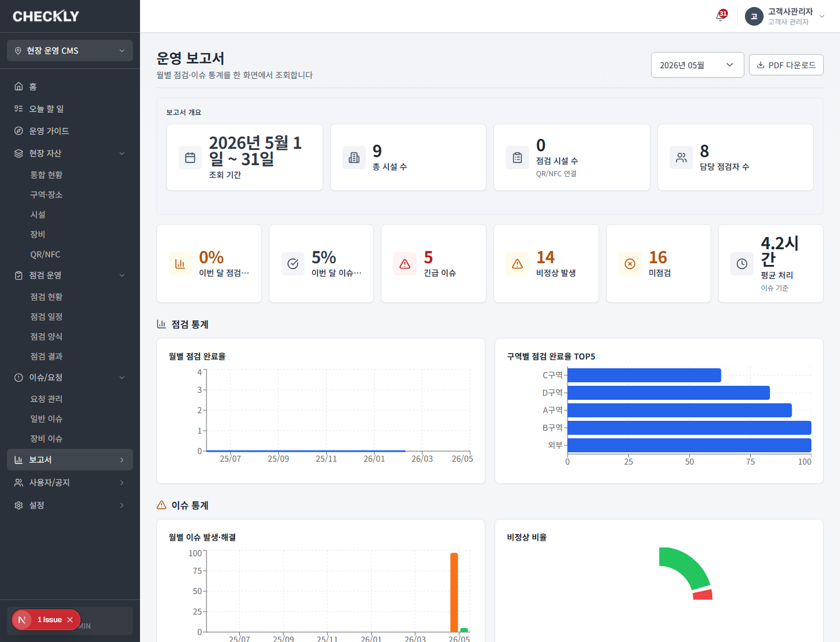Collapse the 점검 운영 section chevron
Viewport: 840px width, 642px height.
click(122, 275)
